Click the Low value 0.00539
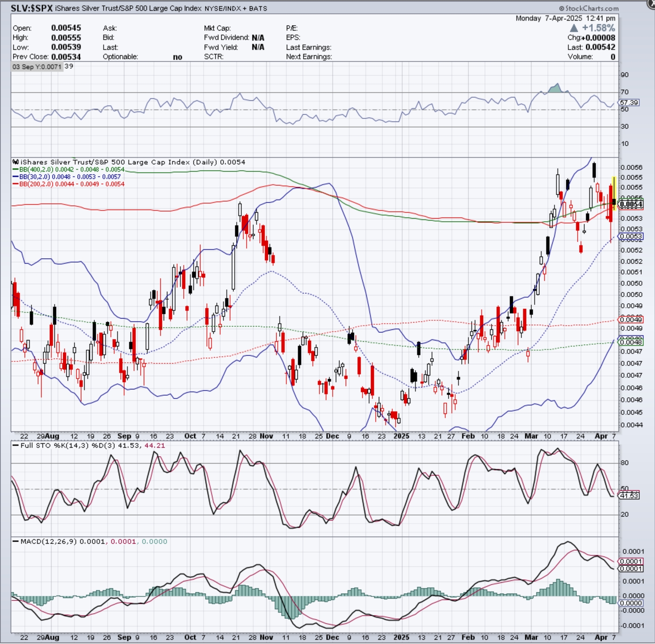This screenshot has height=644, width=655. (x=66, y=47)
